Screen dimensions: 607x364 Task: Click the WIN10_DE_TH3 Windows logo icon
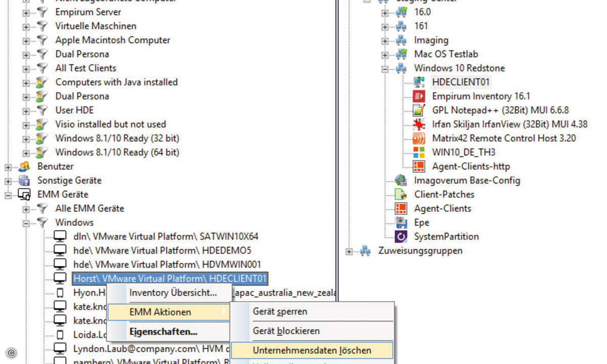pos(419,152)
